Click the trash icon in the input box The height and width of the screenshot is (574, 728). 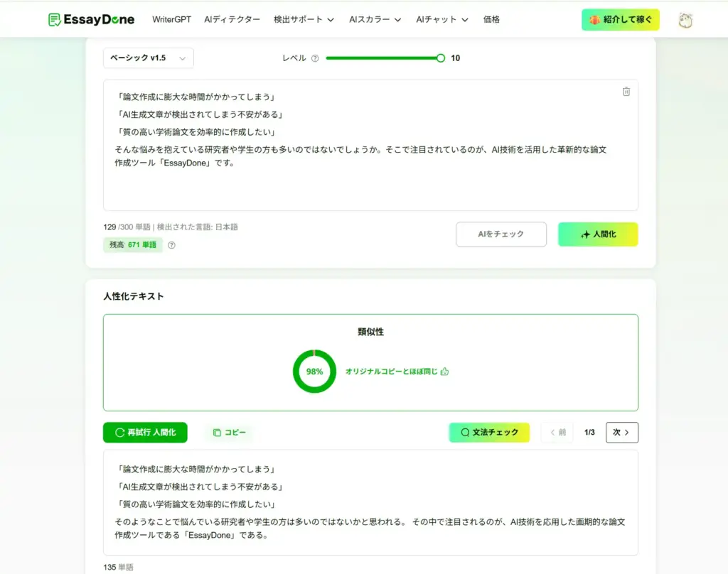626,92
